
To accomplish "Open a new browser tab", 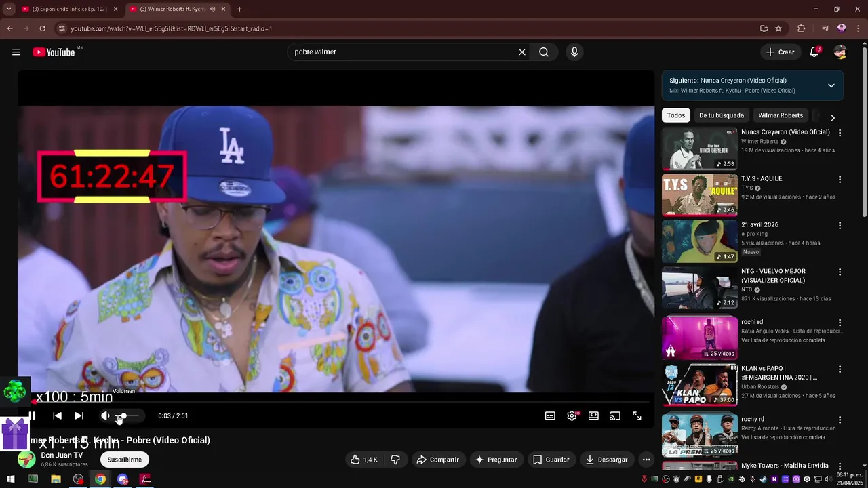I will [x=239, y=9].
